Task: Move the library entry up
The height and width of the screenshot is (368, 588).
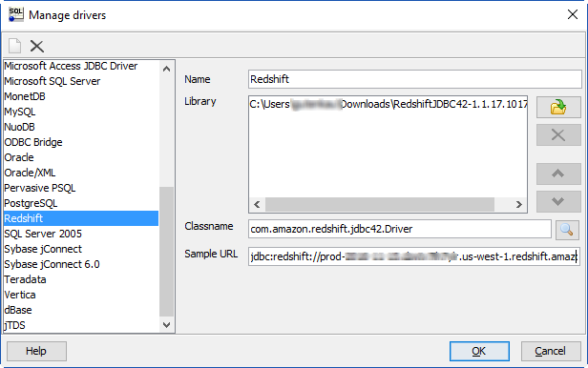Action: coord(558,174)
